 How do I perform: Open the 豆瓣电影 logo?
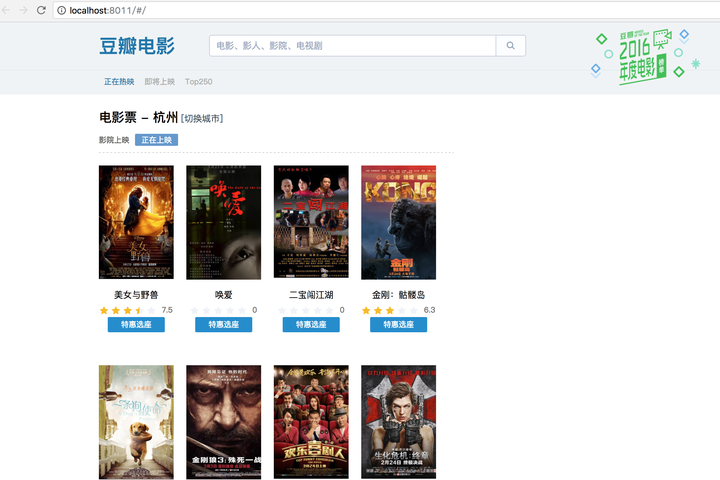[x=137, y=46]
